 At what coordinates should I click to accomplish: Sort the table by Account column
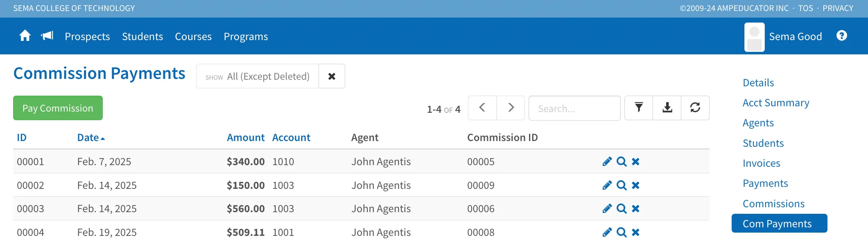[x=291, y=138]
